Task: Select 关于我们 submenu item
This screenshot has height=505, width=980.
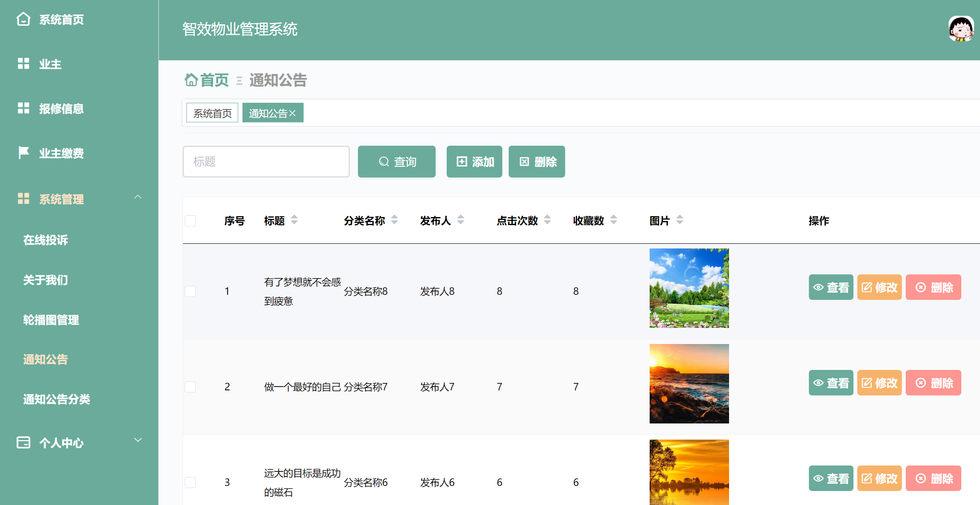Action: coord(46,280)
